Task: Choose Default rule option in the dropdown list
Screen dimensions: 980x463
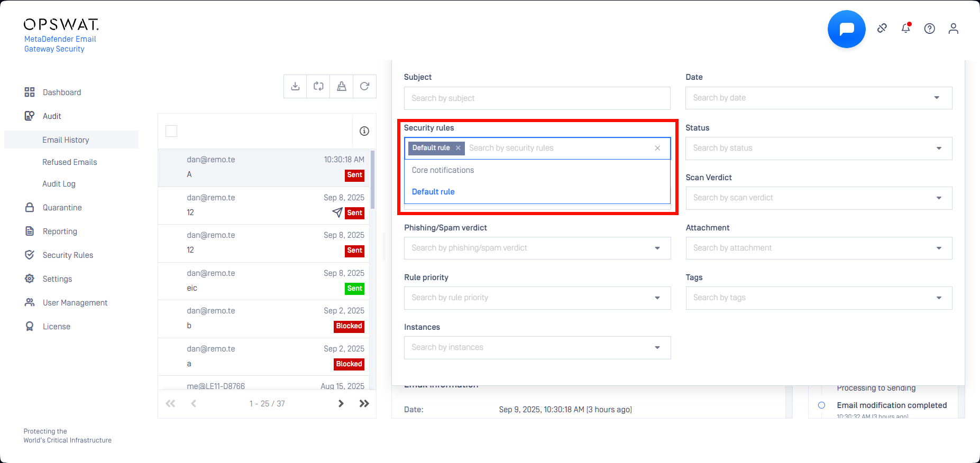Action: point(433,192)
